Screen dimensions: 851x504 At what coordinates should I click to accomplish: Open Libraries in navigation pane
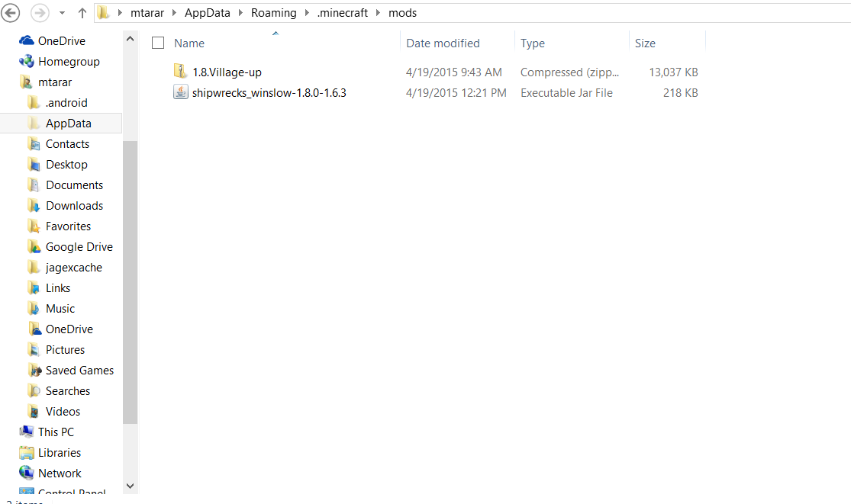click(x=60, y=453)
